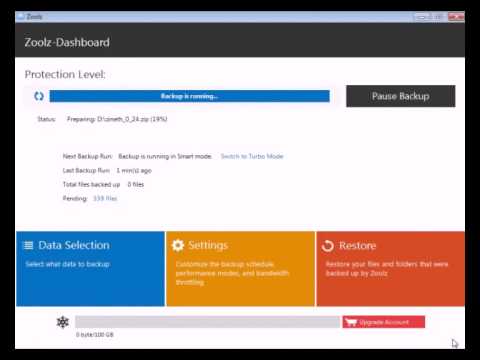Click the Pause Backup button
Screen dimensions: 480x360
tap(400, 96)
